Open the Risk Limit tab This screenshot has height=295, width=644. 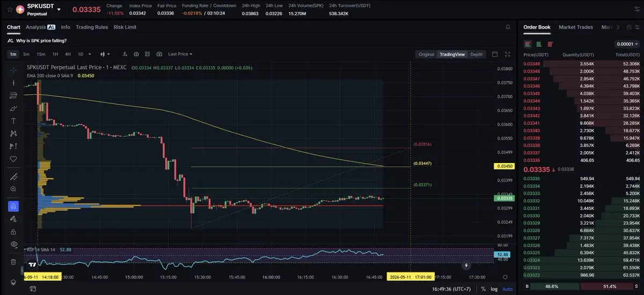125,27
